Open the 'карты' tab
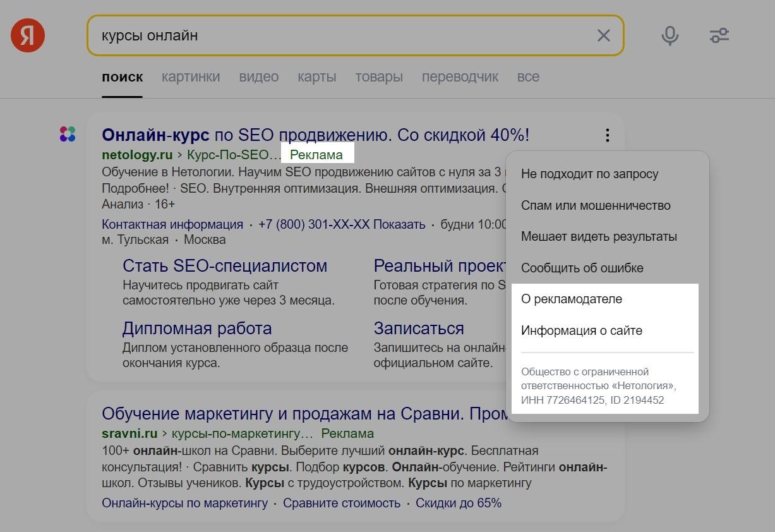 317,77
